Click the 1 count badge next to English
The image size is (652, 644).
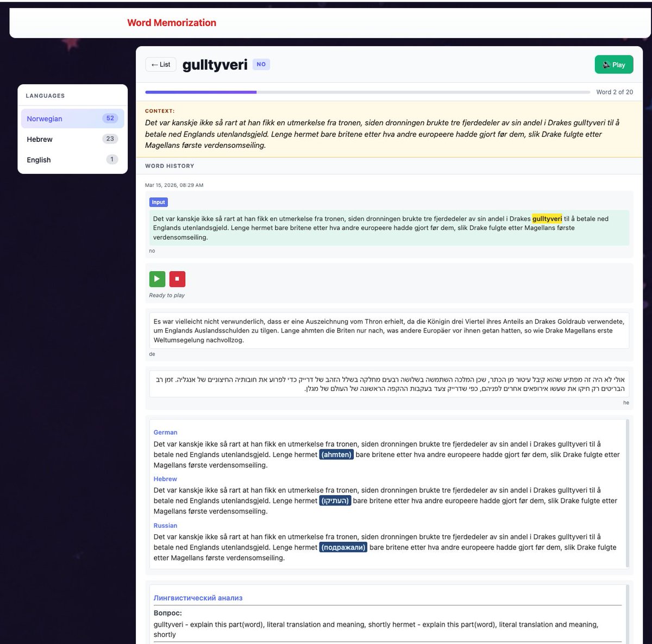tap(112, 160)
